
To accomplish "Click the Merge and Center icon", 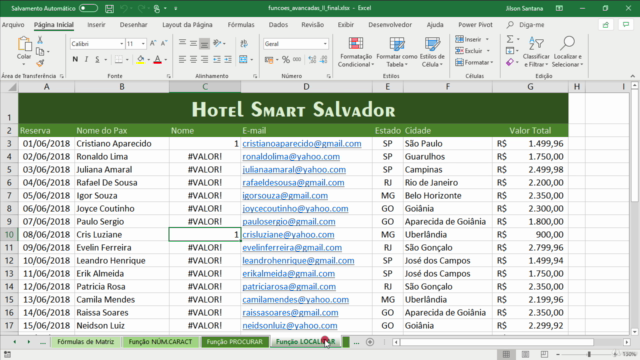I will pos(243,60).
